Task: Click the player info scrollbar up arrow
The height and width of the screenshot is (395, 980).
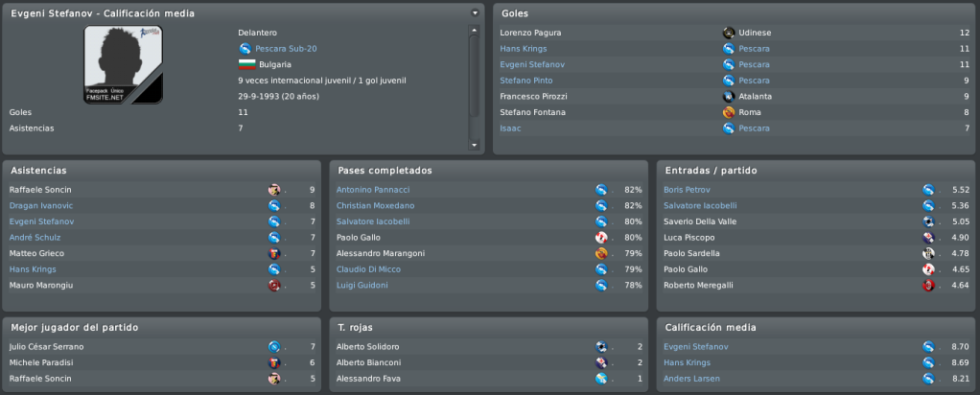Action: pos(474,30)
